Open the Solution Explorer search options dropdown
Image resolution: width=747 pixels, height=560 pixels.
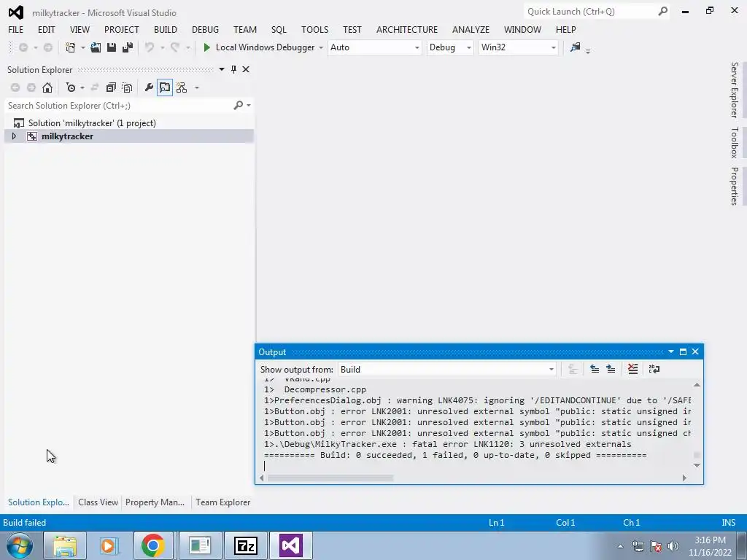pos(249,105)
